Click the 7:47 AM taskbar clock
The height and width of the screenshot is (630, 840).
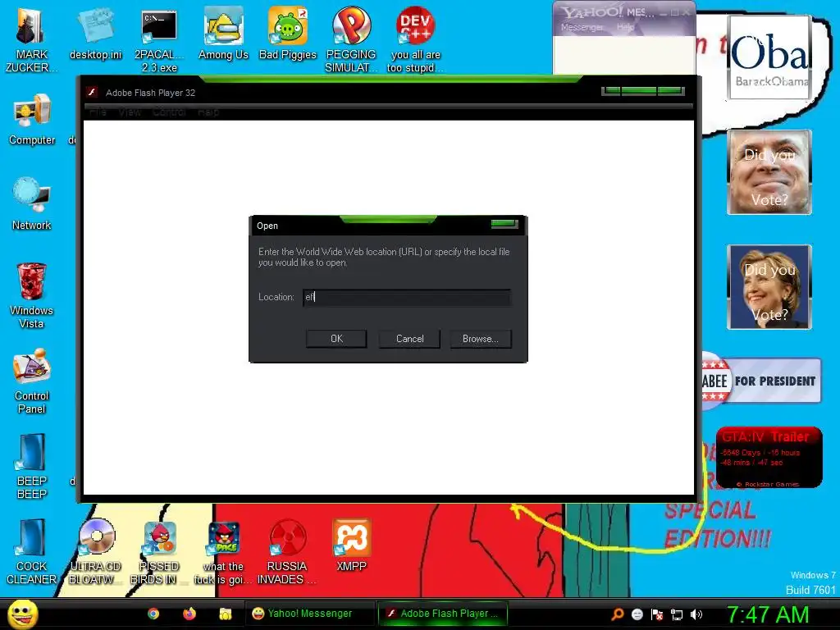767,614
